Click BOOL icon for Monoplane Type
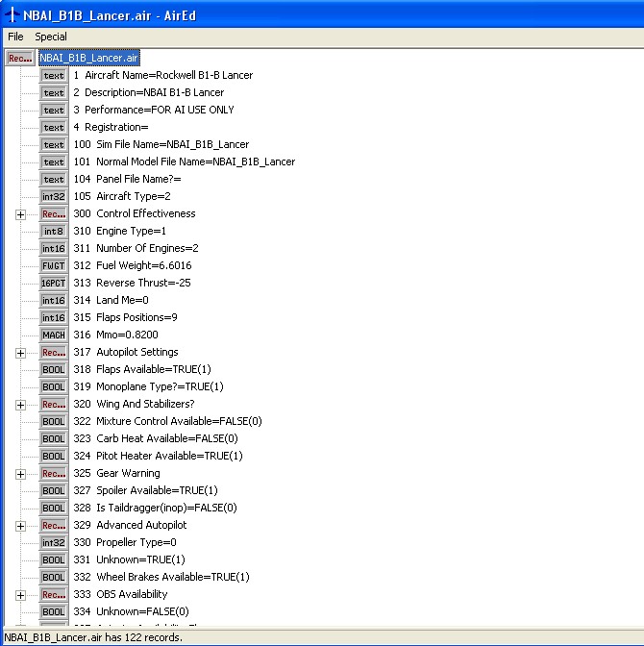 pyautogui.click(x=54, y=386)
